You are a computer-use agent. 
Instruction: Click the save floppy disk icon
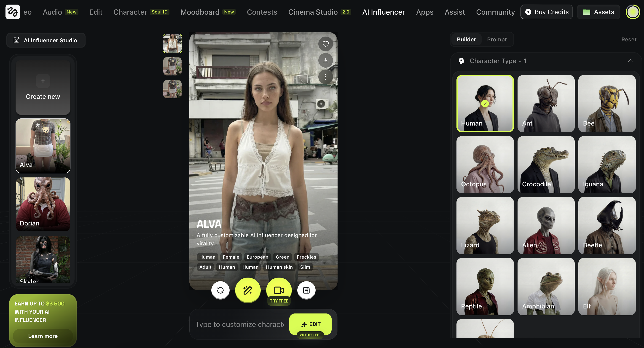pos(306,290)
